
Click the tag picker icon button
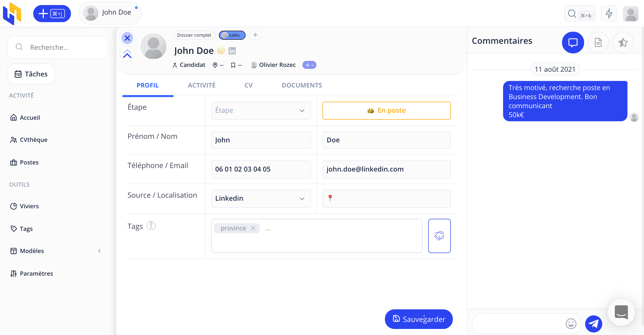point(439,236)
